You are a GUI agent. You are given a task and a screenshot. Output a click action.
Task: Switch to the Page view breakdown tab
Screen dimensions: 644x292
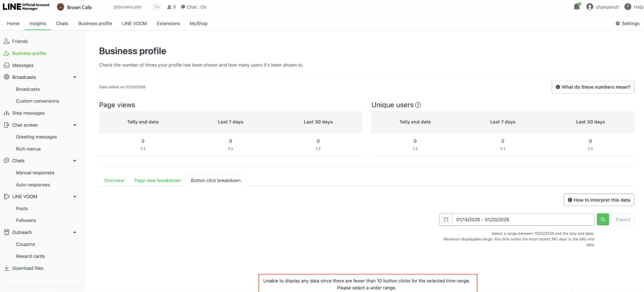click(157, 181)
